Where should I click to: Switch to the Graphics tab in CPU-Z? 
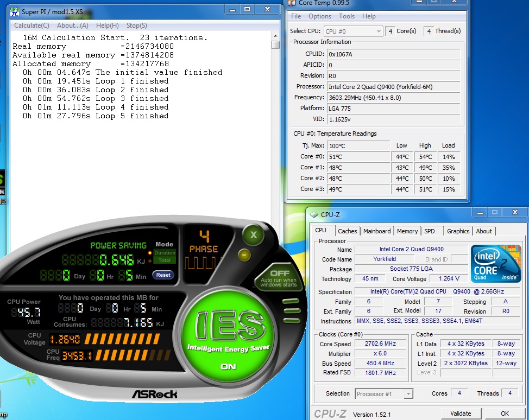tap(458, 231)
